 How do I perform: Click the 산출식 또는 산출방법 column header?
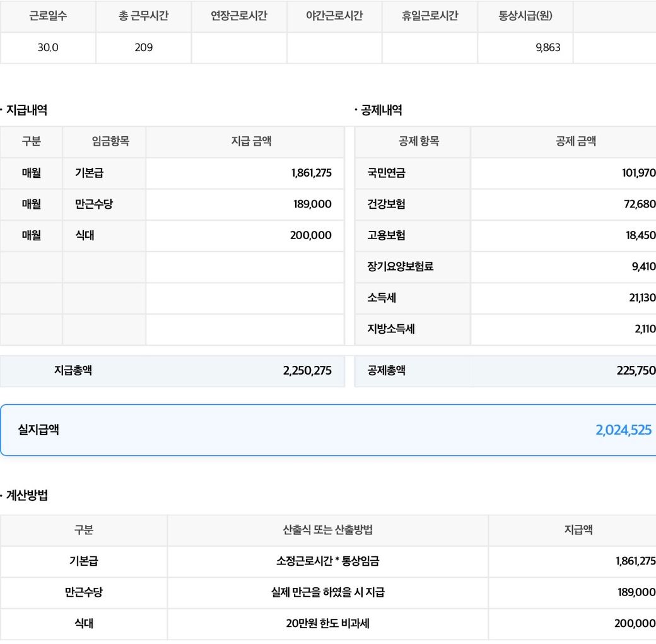[327, 530]
